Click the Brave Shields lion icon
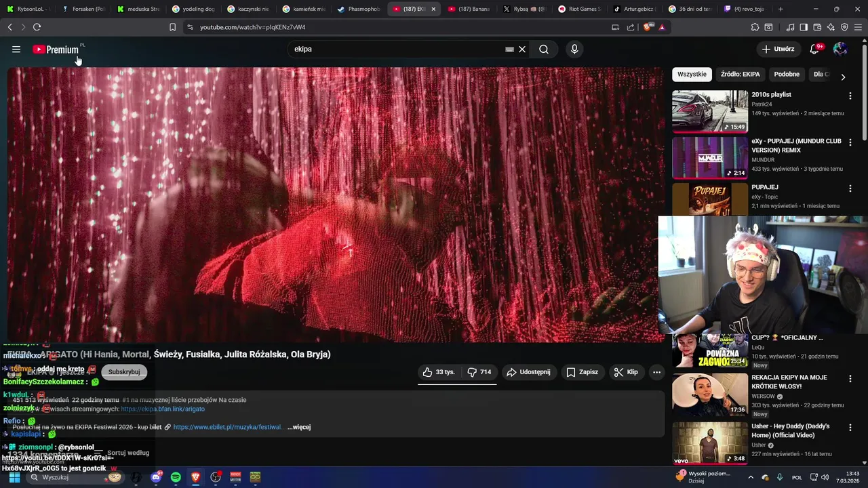 [x=647, y=27]
